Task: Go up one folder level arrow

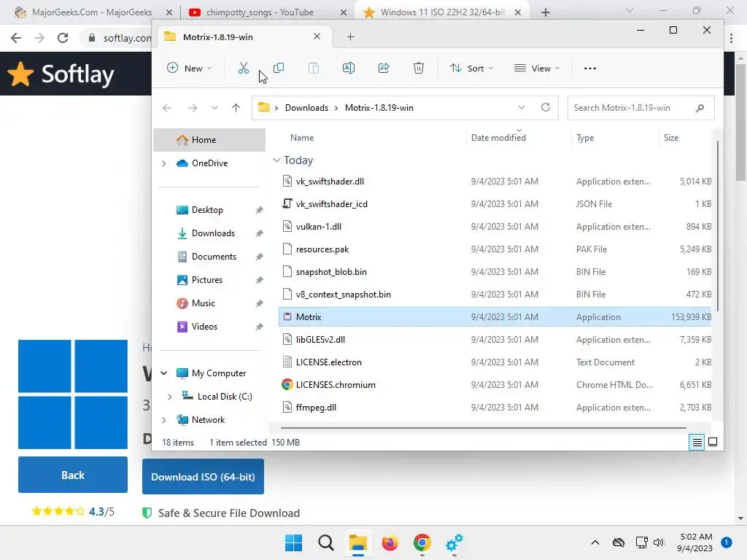Action: pos(236,108)
